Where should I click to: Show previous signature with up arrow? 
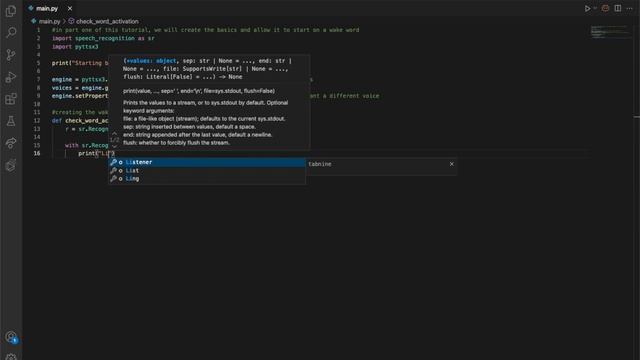tap(114, 133)
